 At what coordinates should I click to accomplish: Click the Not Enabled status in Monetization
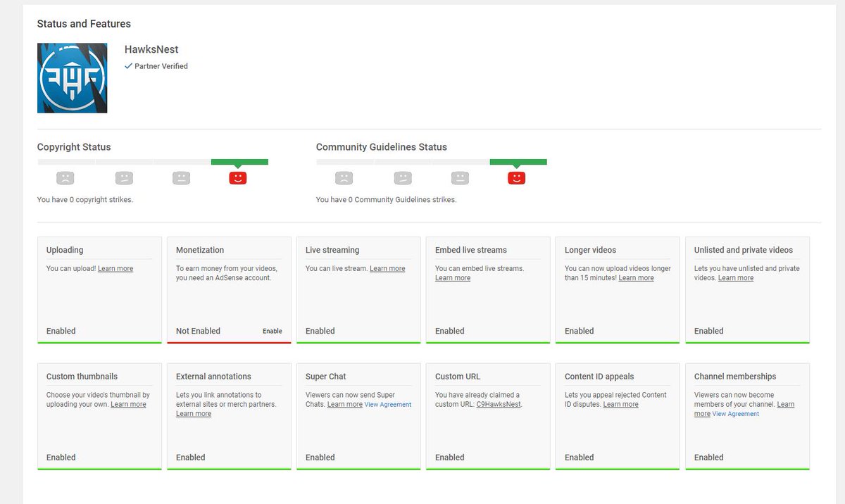198,331
